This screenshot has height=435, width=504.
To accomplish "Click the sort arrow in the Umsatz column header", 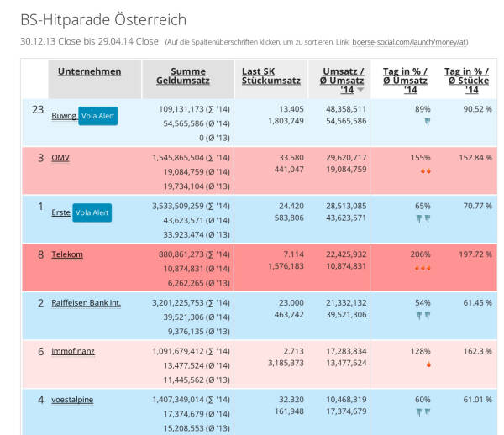I will 360,90.
